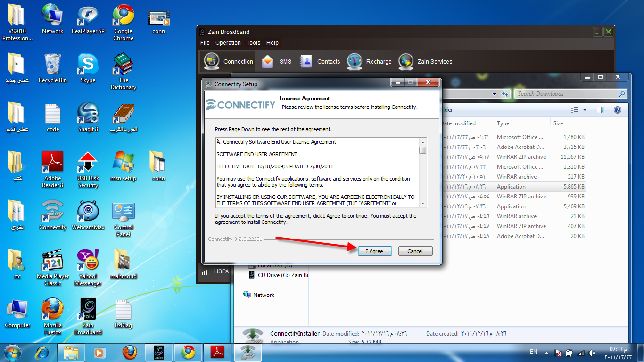Open the Explorer address bar dropdown arrow

[494, 94]
